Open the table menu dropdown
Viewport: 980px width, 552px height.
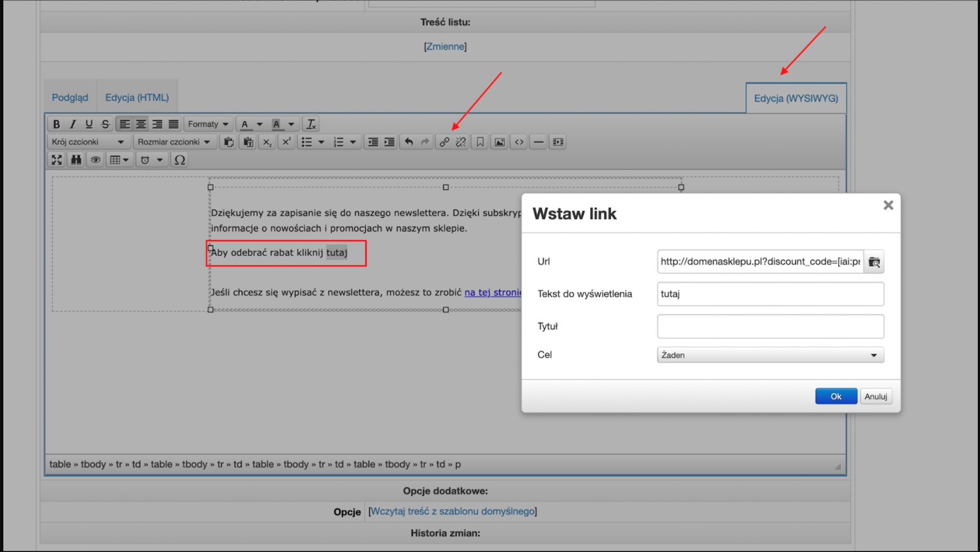(x=119, y=160)
